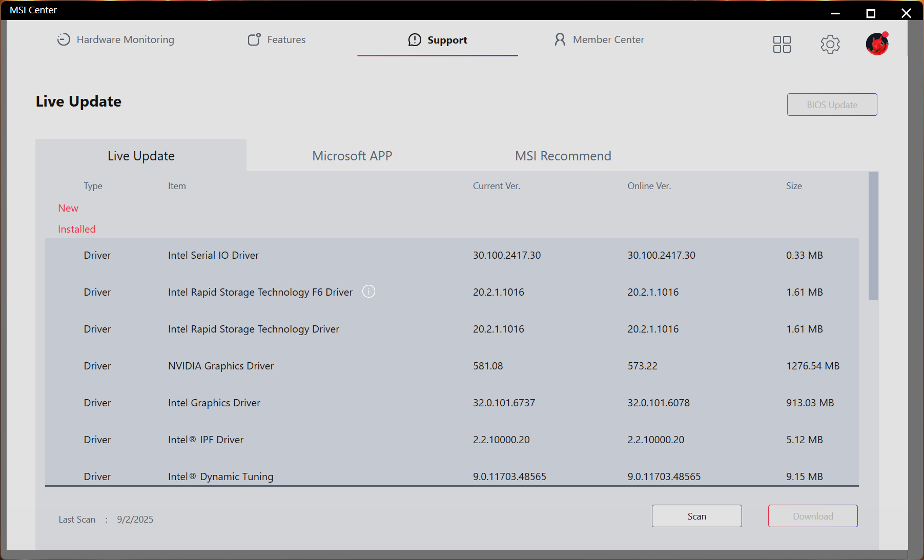Select the Intel Serial IO Driver row
924x560 pixels.
451,255
